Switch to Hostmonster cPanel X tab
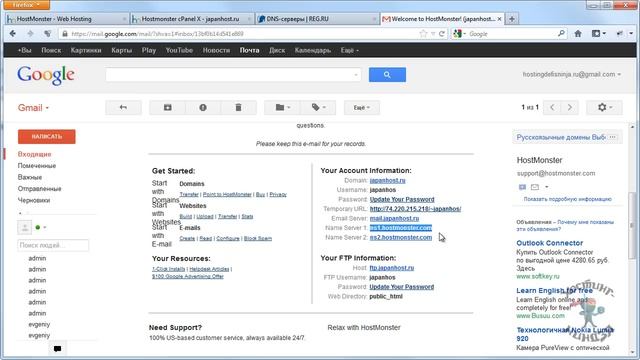 [x=191, y=19]
